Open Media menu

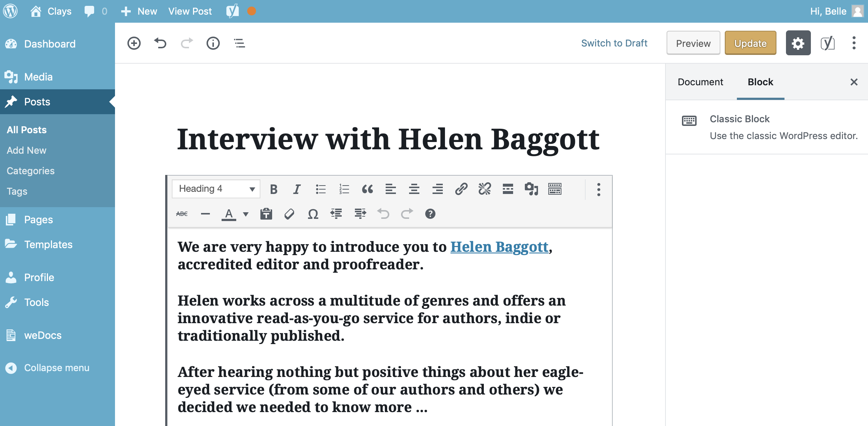(x=58, y=77)
